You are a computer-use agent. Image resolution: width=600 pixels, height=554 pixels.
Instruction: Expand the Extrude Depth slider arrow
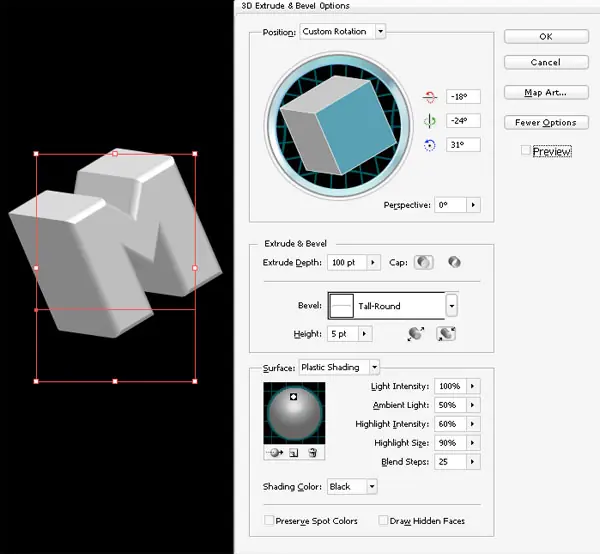coord(373,262)
